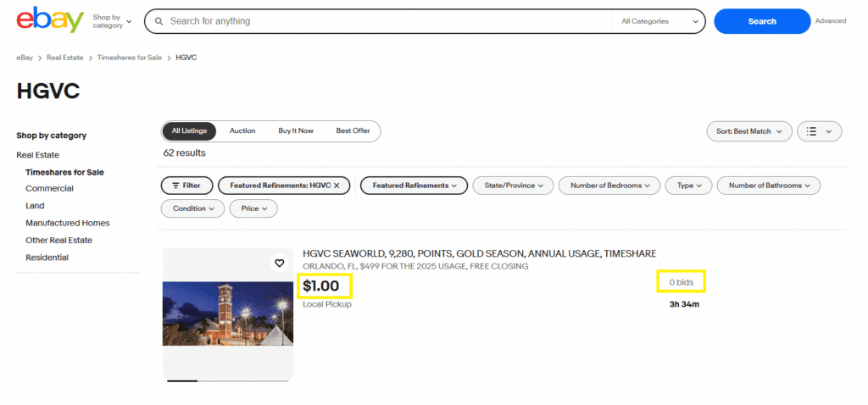Select Residential category in sidebar
Image resolution: width=868 pixels, height=405 pixels.
click(47, 258)
